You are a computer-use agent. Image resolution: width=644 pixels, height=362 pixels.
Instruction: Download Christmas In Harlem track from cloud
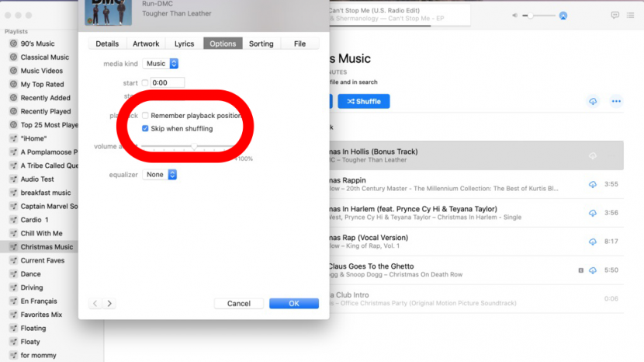593,213
